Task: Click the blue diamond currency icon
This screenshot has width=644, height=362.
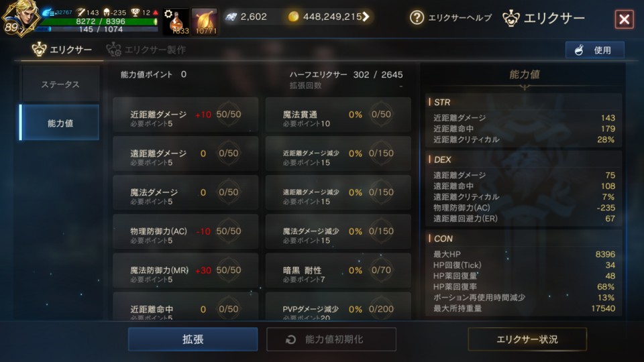Action: (x=231, y=17)
